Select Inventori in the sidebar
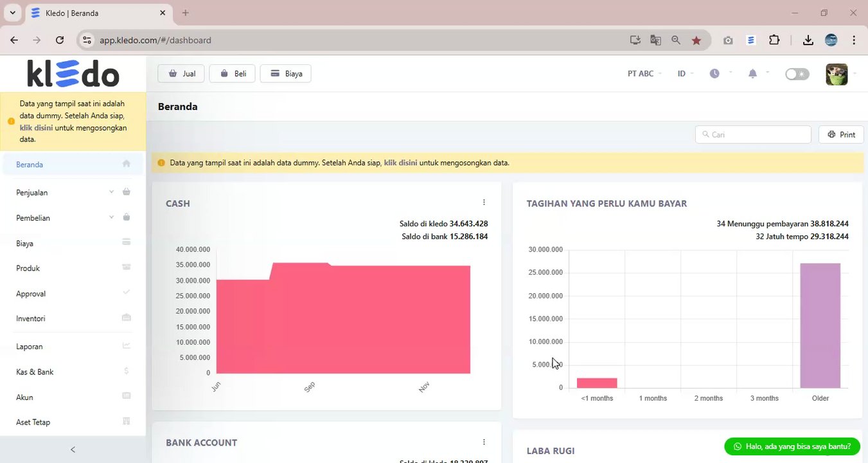This screenshot has height=463, width=868. [73, 318]
